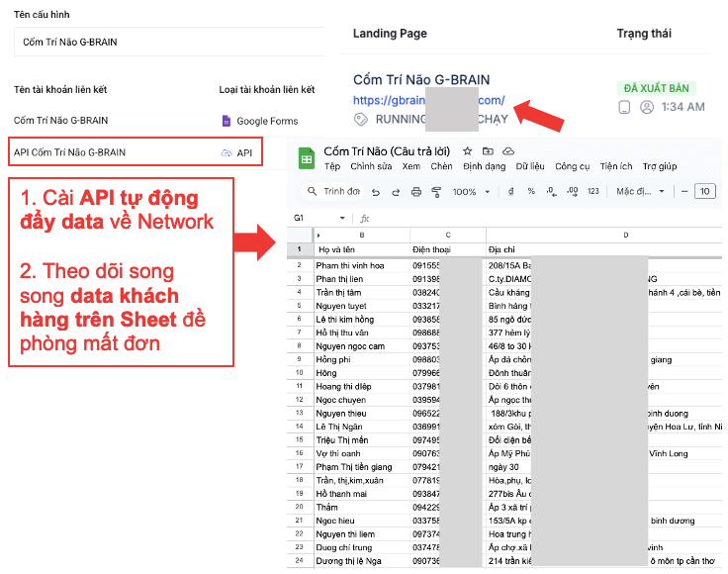Click the fx formula icon
The width and height of the screenshot is (728, 574).
[x=365, y=219]
